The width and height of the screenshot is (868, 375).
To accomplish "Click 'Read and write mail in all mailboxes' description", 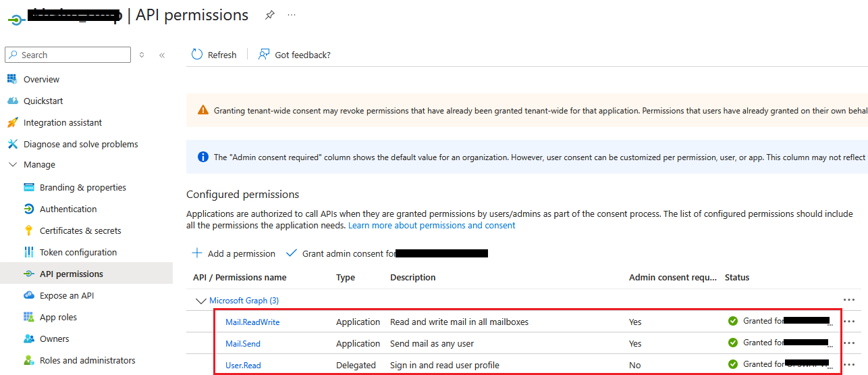I will pos(459,322).
